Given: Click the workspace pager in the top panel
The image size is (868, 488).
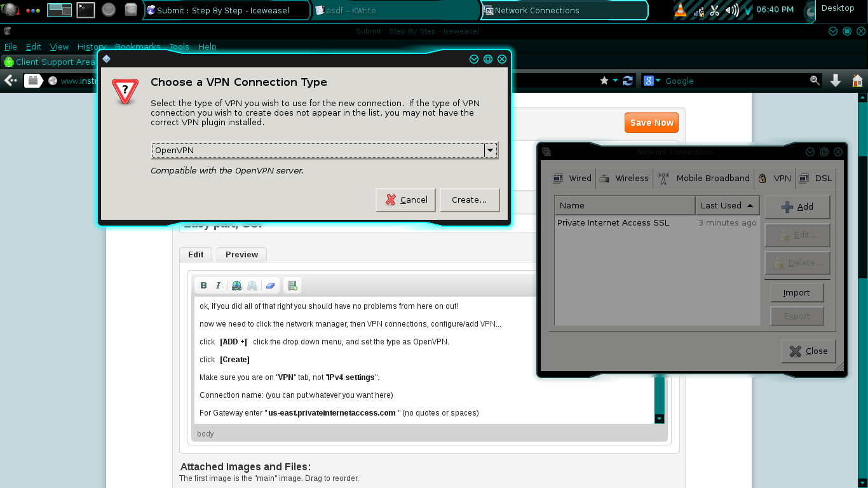Looking at the screenshot, I should tap(60, 10).
